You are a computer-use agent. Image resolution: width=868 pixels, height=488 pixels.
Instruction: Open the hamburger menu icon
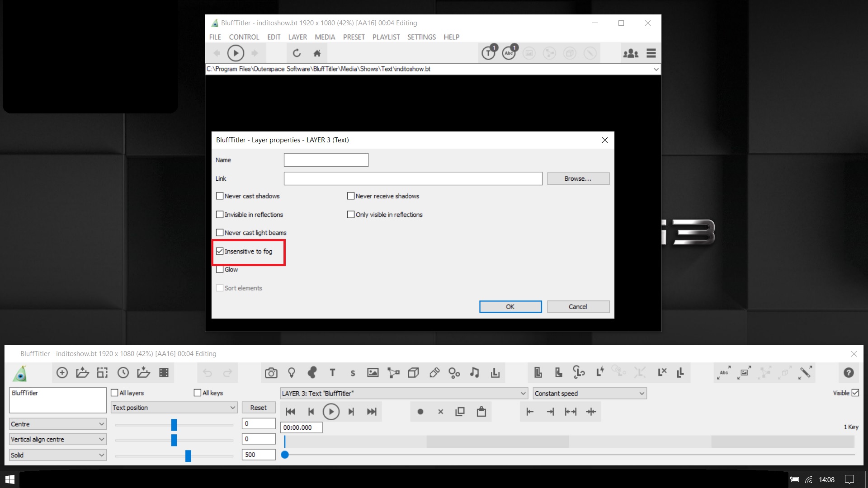click(x=651, y=53)
